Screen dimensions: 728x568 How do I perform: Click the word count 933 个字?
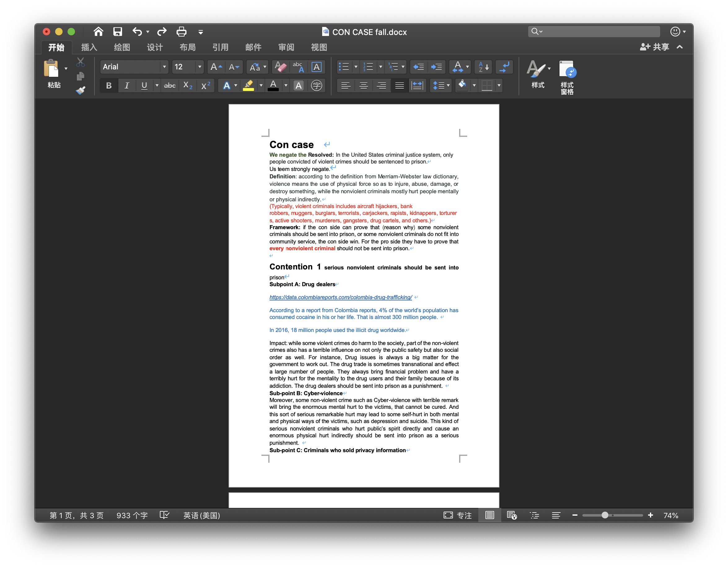[132, 515]
